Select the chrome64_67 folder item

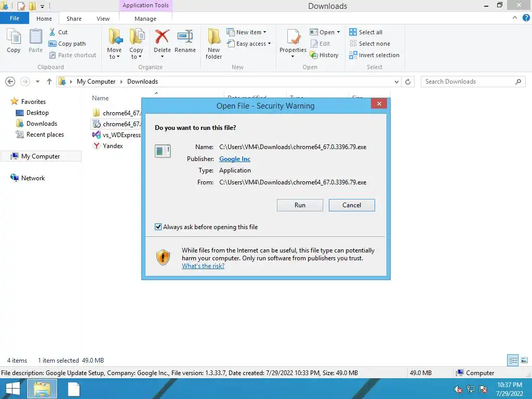(x=117, y=113)
